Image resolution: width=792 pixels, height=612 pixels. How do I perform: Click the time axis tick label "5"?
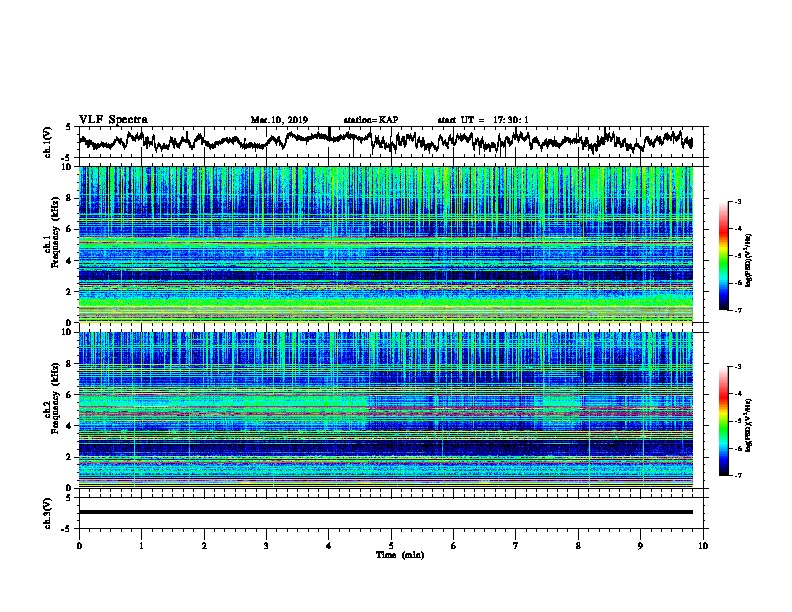tap(391, 546)
